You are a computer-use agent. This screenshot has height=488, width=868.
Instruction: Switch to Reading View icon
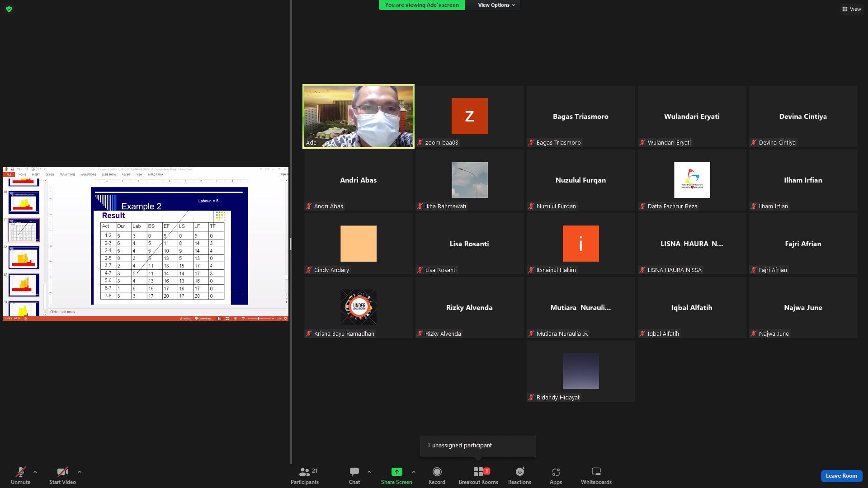(235, 319)
